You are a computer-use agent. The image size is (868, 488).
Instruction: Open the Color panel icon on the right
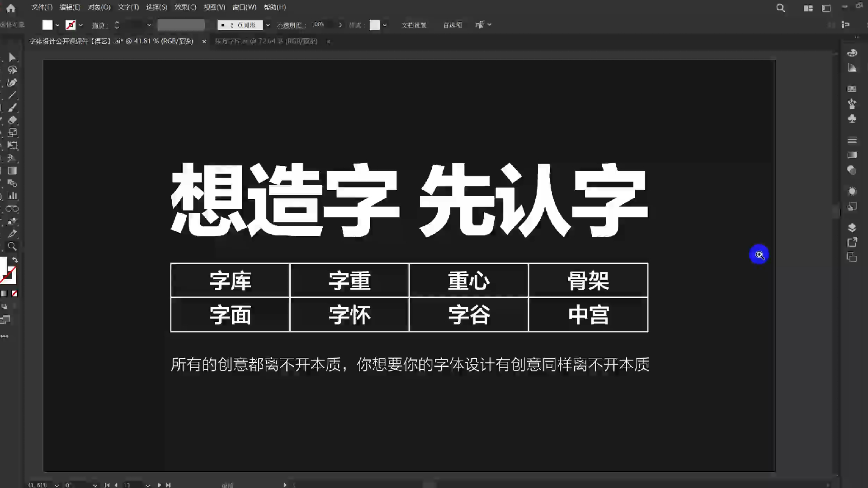coord(852,53)
